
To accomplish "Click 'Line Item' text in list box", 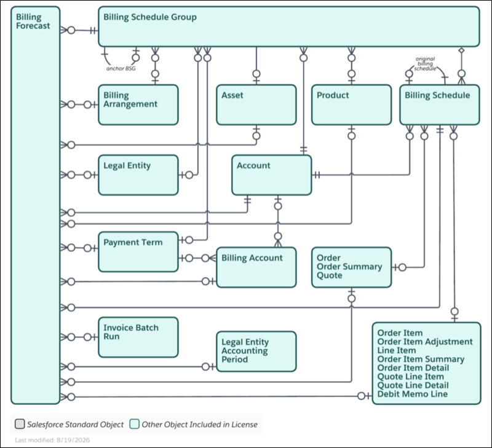I will click(x=397, y=350).
